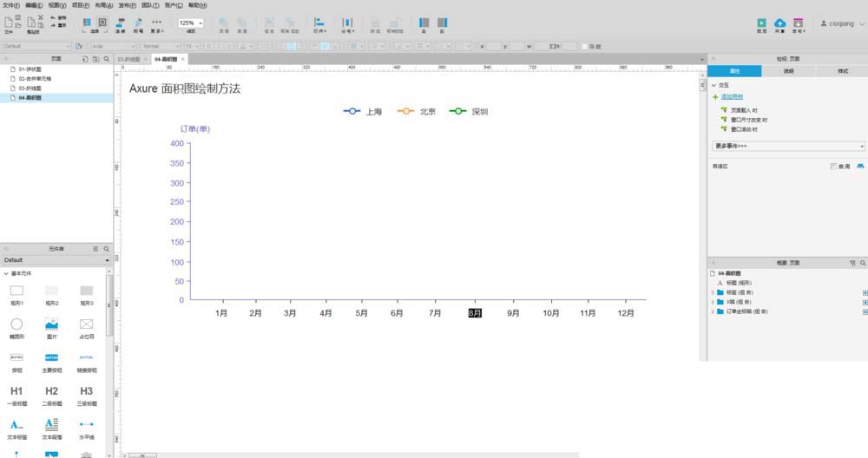Open the cioqiang account dropdown
This screenshot has height=458, width=868.
pyautogui.click(x=842, y=23)
